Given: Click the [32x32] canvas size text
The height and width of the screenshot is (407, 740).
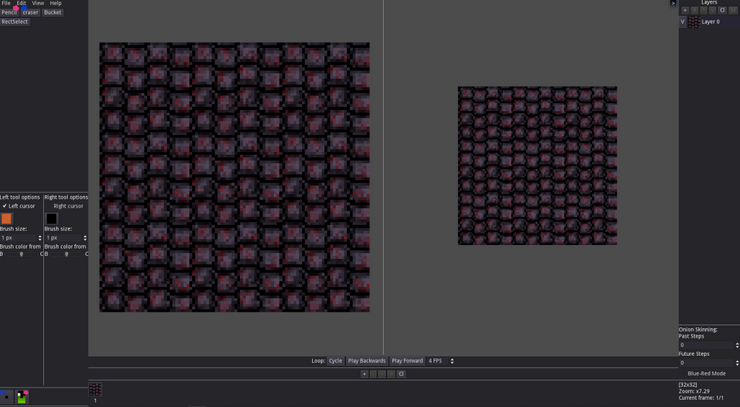Looking at the screenshot, I should coord(688,385).
